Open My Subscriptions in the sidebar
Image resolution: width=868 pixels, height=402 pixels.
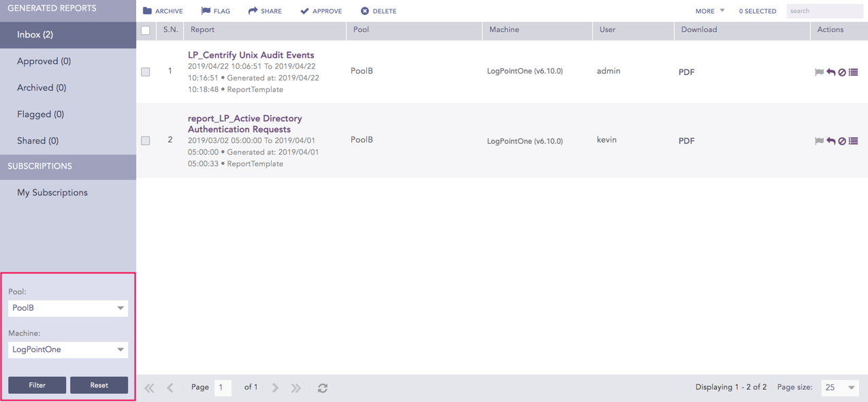point(52,193)
